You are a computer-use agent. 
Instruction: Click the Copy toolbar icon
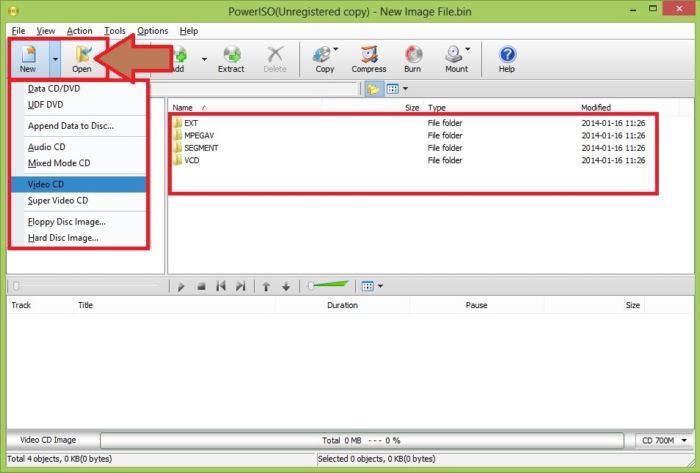(x=324, y=59)
